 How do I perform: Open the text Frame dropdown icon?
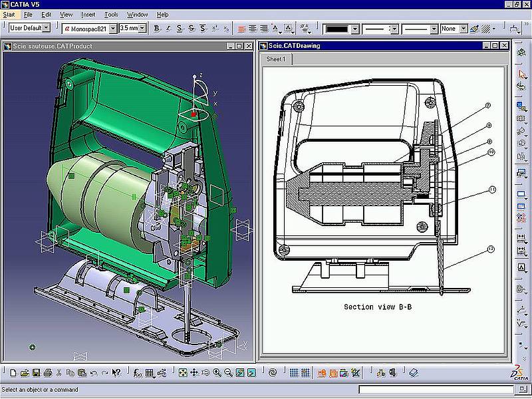pyautogui.click(x=289, y=29)
